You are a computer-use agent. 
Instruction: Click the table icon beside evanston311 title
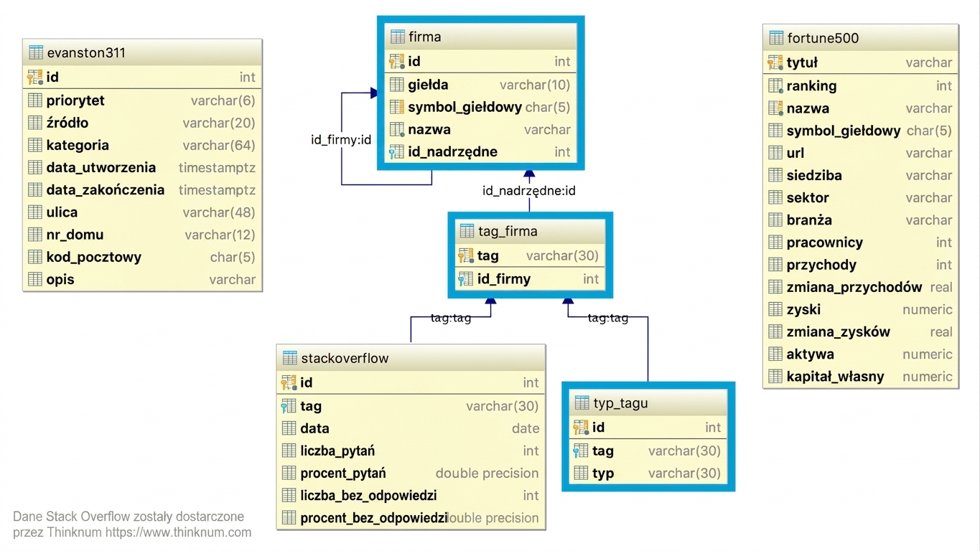pyautogui.click(x=35, y=52)
